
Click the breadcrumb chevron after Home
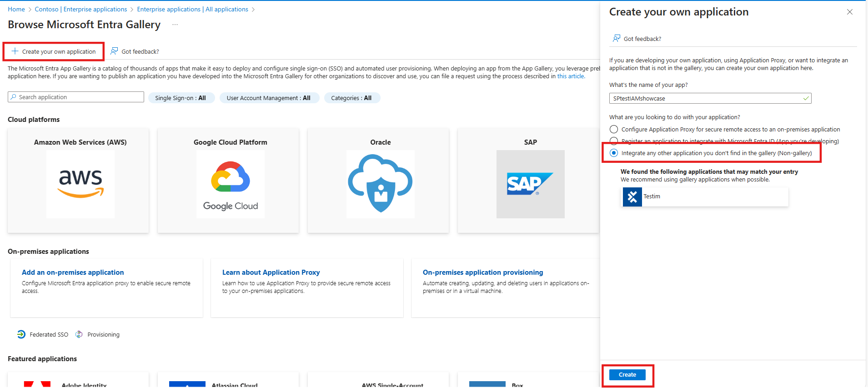30,10
